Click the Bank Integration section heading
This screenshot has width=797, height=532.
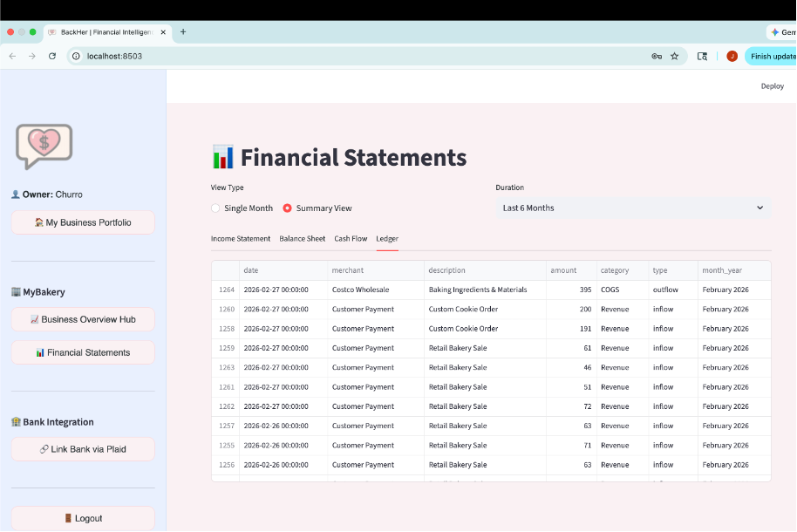(52, 422)
